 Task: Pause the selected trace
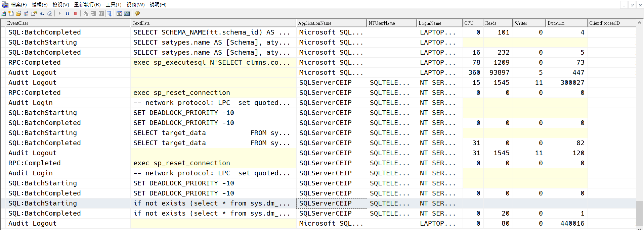point(68,13)
